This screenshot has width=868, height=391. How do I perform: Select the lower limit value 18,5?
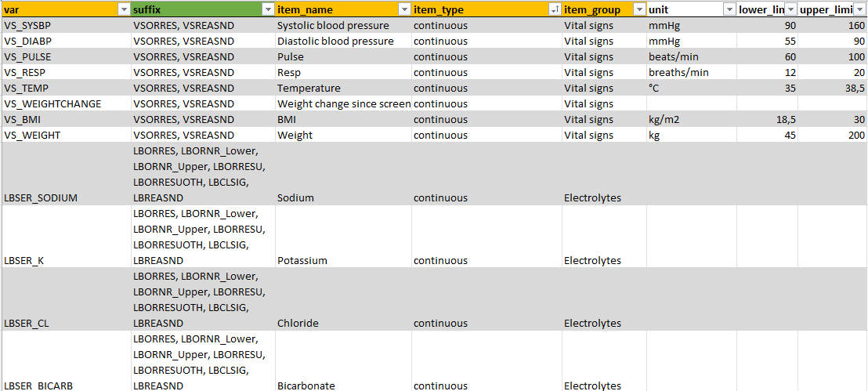767,119
